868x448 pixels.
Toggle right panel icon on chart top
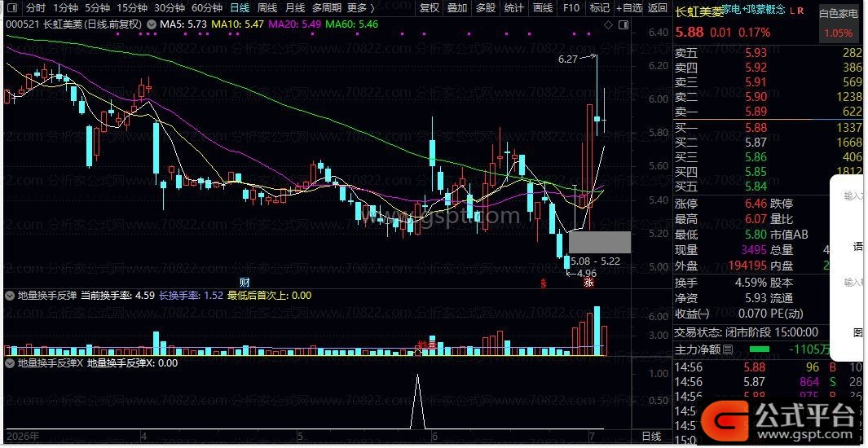tap(623, 25)
